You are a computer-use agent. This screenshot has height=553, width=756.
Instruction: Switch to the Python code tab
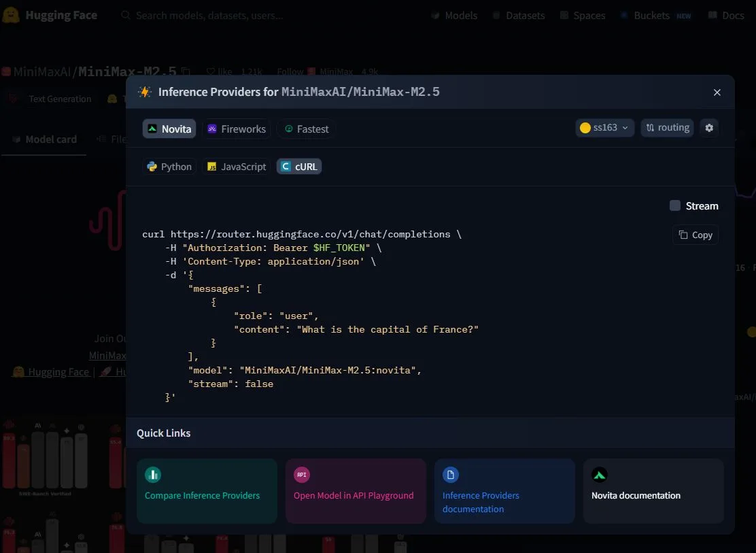(169, 167)
